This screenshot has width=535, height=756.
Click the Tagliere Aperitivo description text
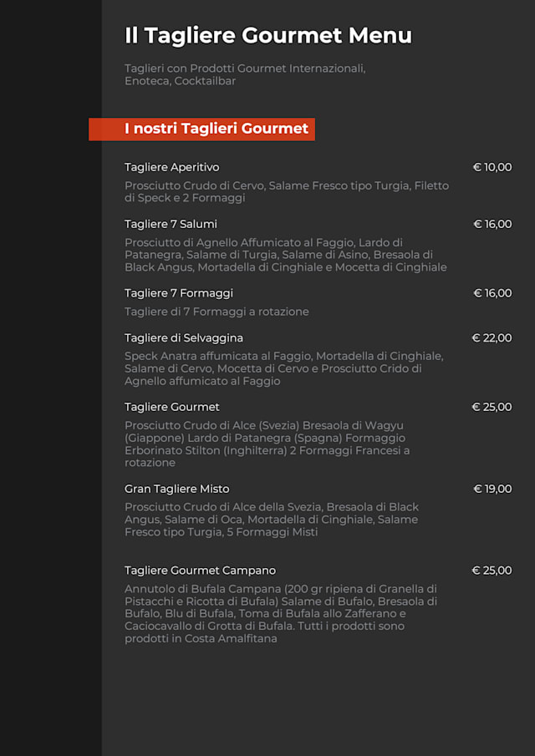(286, 192)
